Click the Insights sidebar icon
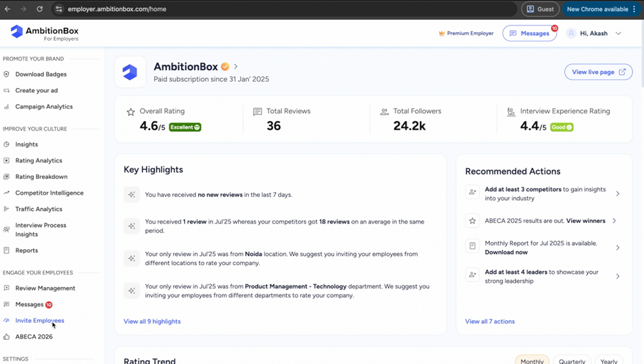644x364 pixels. pos(7,144)
